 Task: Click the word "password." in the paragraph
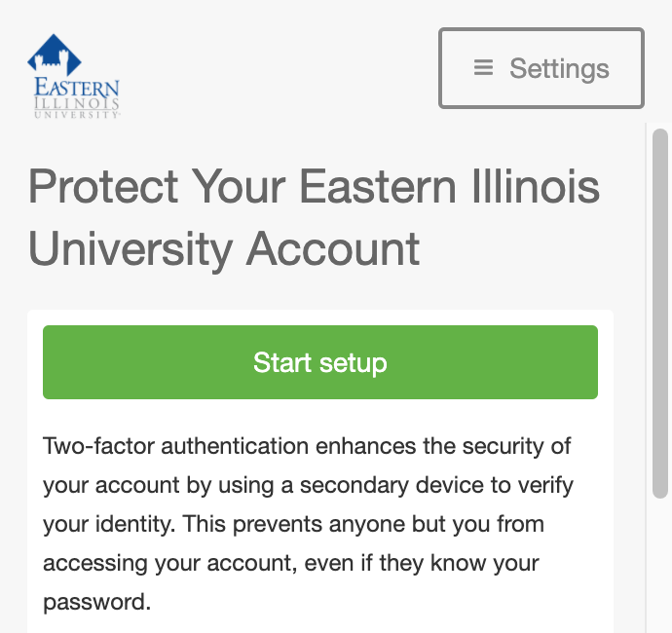(97, 601)
